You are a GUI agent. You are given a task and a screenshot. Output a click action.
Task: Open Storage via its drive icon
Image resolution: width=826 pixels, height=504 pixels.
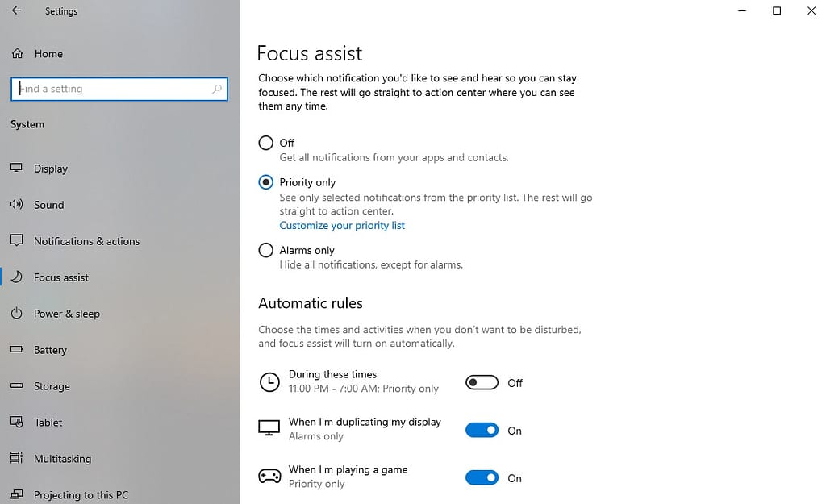[17, 386]
